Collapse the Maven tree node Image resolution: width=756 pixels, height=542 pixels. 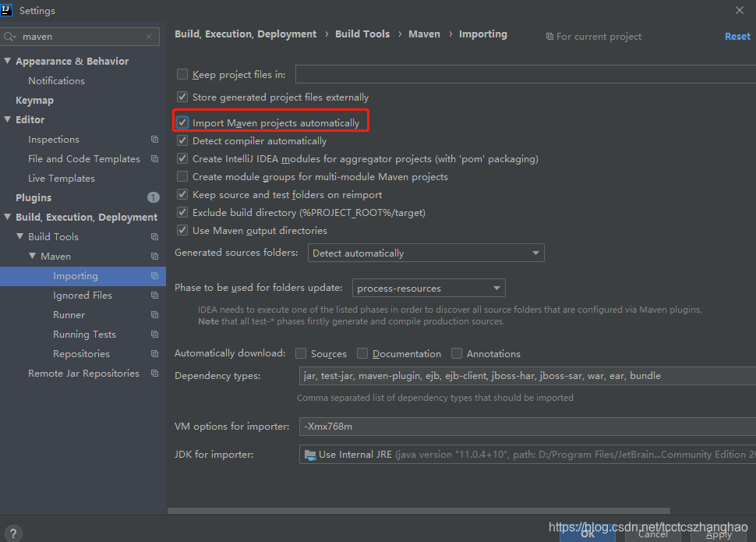(x=32, y=256)
